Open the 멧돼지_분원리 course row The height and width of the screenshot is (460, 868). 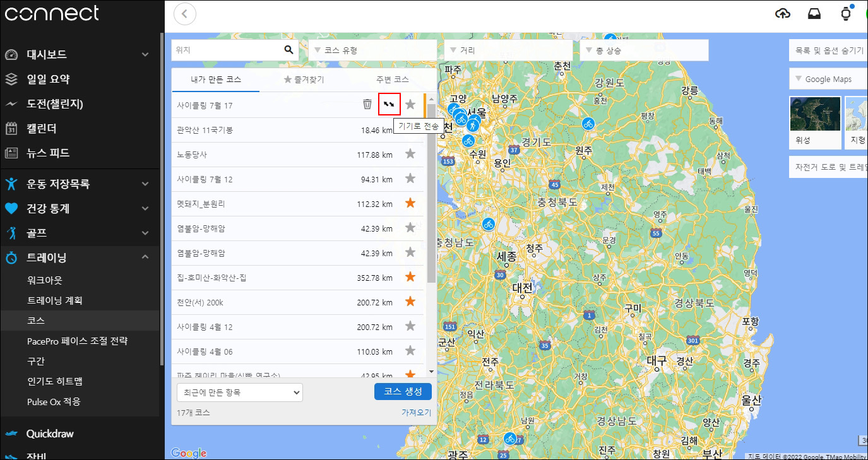pos(297,203)
